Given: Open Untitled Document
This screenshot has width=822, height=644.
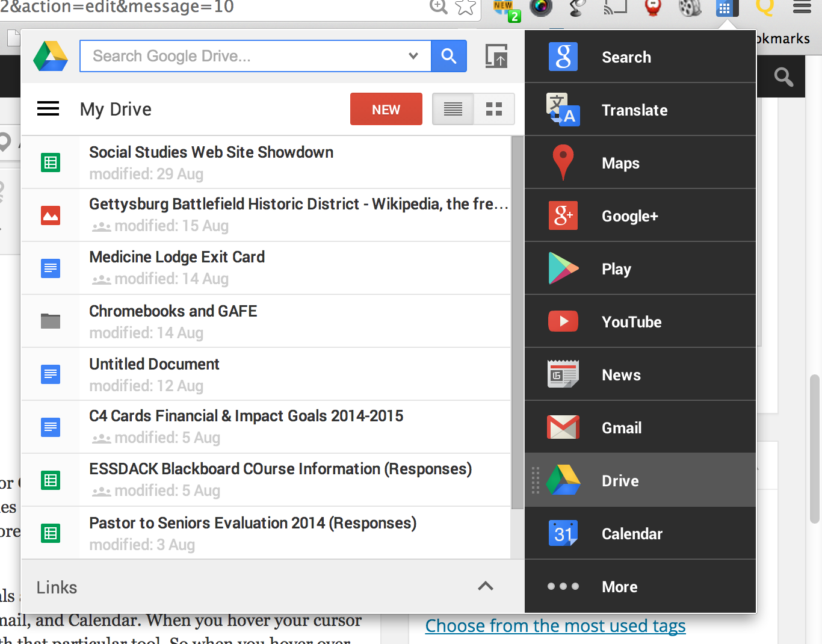Looking at the screenshot, I should tap(266, 374).
